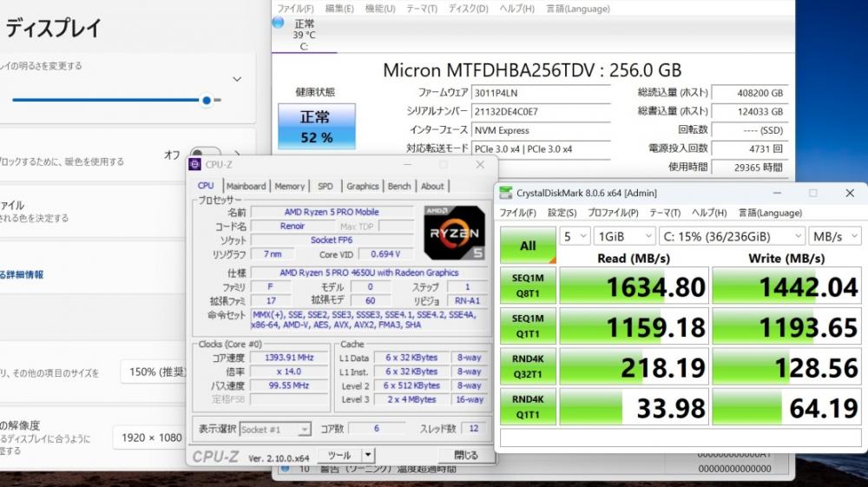Click the blue status orb for drive C:

coord(278,23)
